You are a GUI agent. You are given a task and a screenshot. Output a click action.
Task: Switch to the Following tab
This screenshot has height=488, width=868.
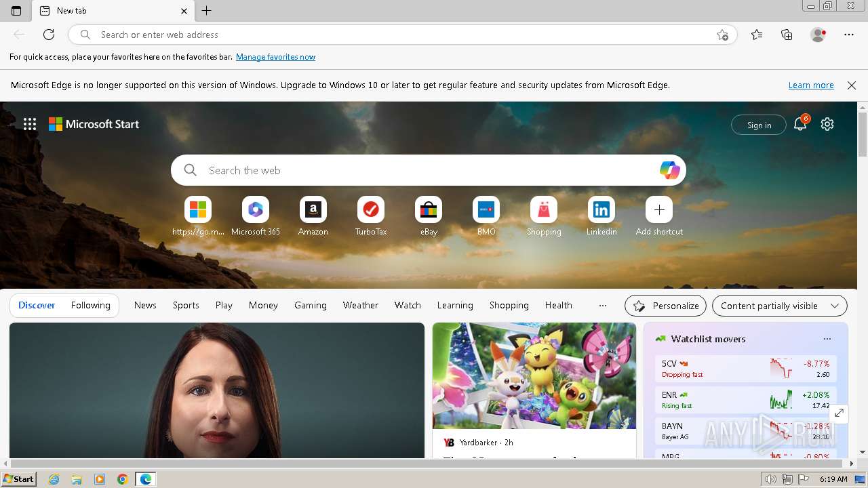click(x=90, y=306)
